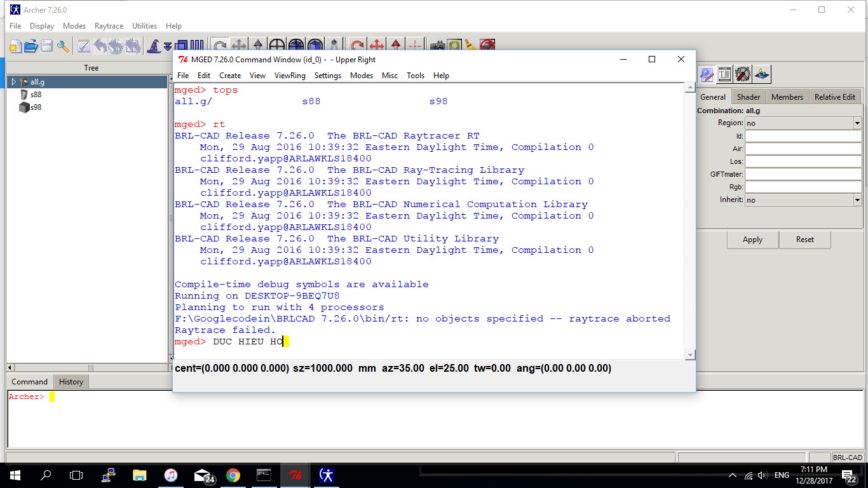Select all.g row in the tree
Image resolution: width=868 pixels, height=488 pixels.
point(87,82)
